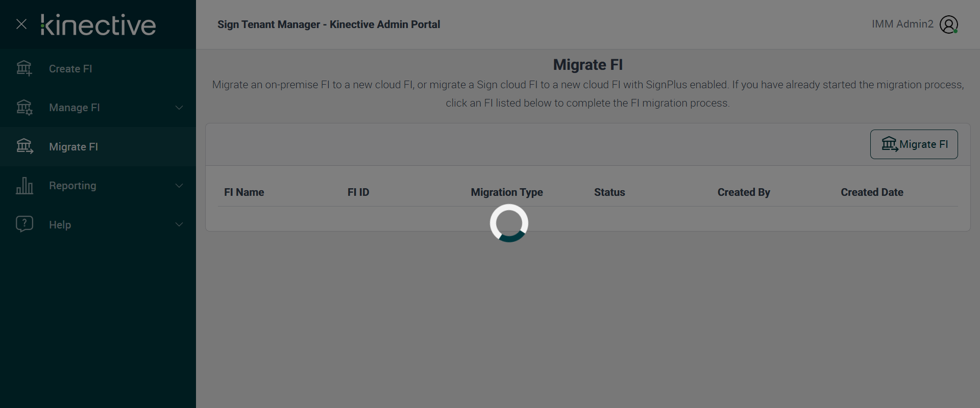Click the FI ID column header
Image resolution: width=980 pixels, height=408 pixels.
[358, 192]
